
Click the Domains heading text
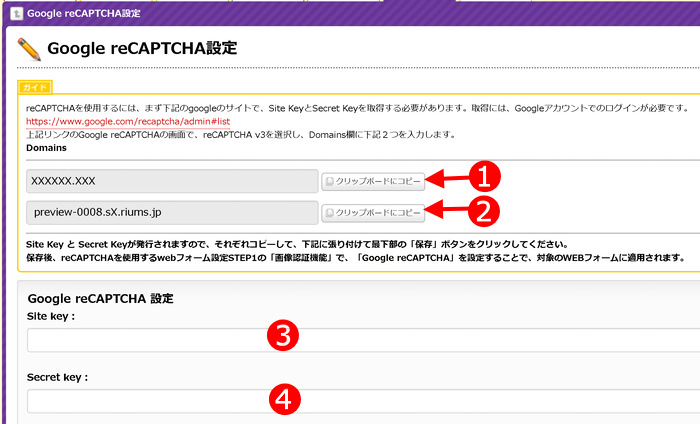coord(46,148)
